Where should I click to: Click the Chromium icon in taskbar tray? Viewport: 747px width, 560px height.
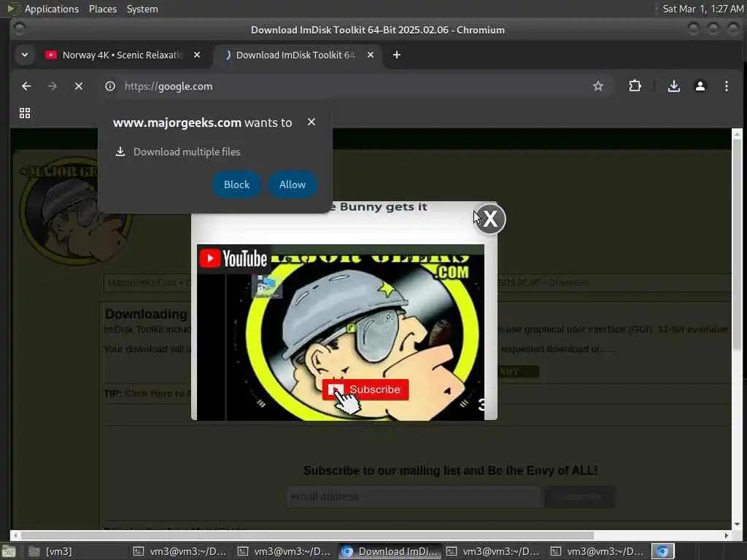662,551
